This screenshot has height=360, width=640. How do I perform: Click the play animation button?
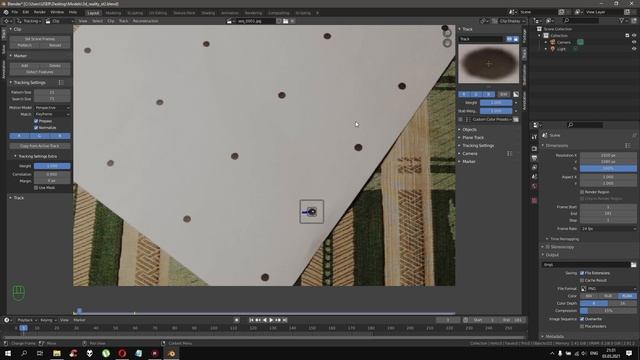271,320
